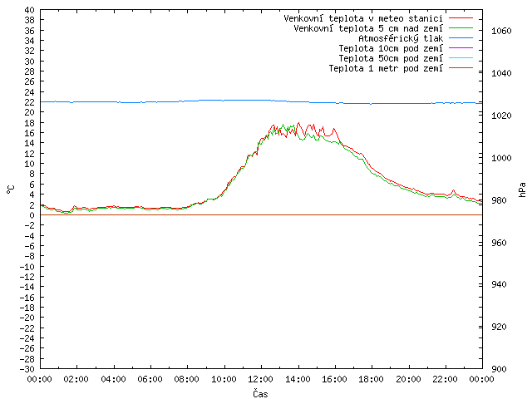Click right axis label "960"
The image size is (532, 399).
coord(499,243)
